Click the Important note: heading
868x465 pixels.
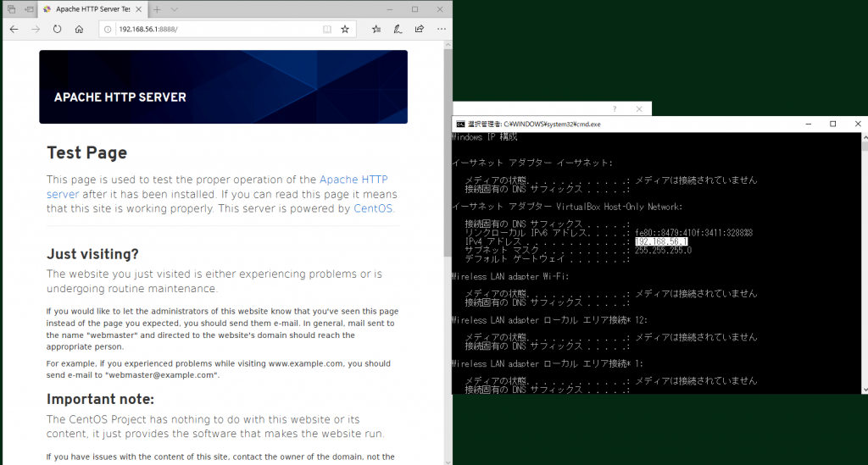(x=100, y=399)
